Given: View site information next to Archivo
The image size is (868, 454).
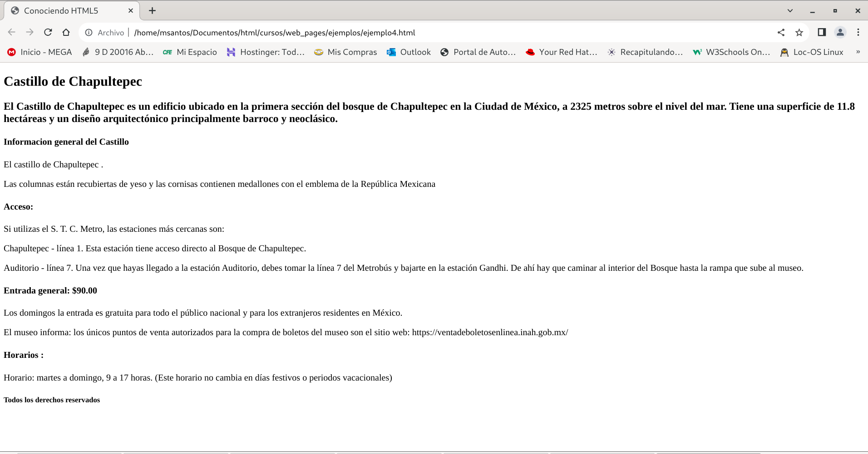Looking at the screenshot, I should pyautogui.click(x=89, y=33).
